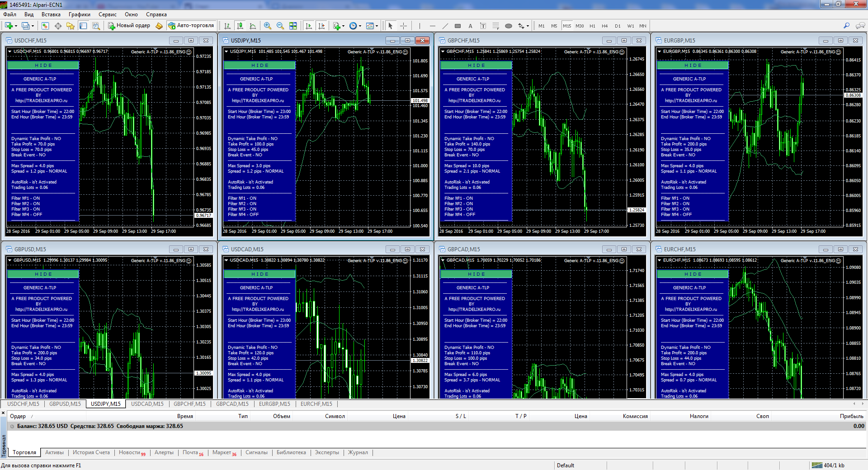Toggle chart auto-scroll
Image resolution: width=868 pixels, height=470 pixels.
click(309, 26)
